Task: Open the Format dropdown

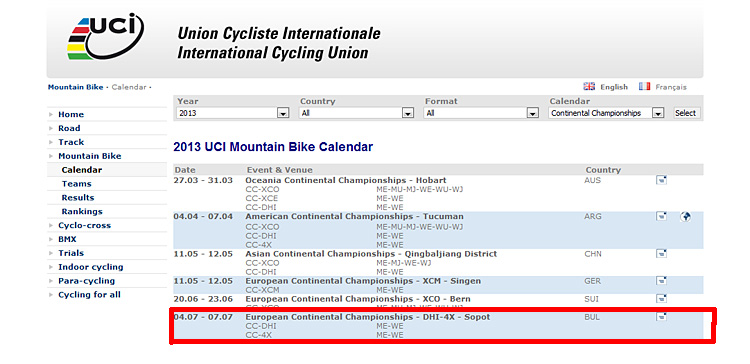Action: pos(481,113)
